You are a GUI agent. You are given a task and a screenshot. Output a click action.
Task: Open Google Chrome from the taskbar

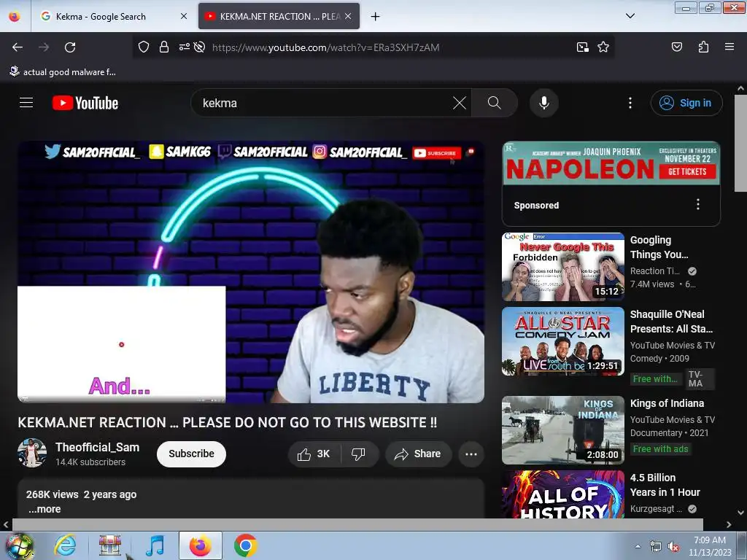point(246,545)
